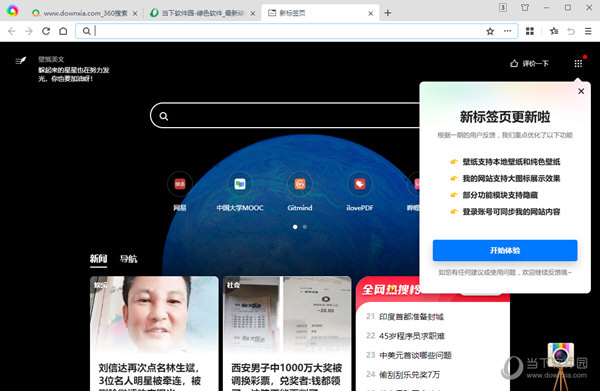This screenshot has width=600, height=391.
Task: Open the favorites star-list icon
Action: click(x=554, y=31)
